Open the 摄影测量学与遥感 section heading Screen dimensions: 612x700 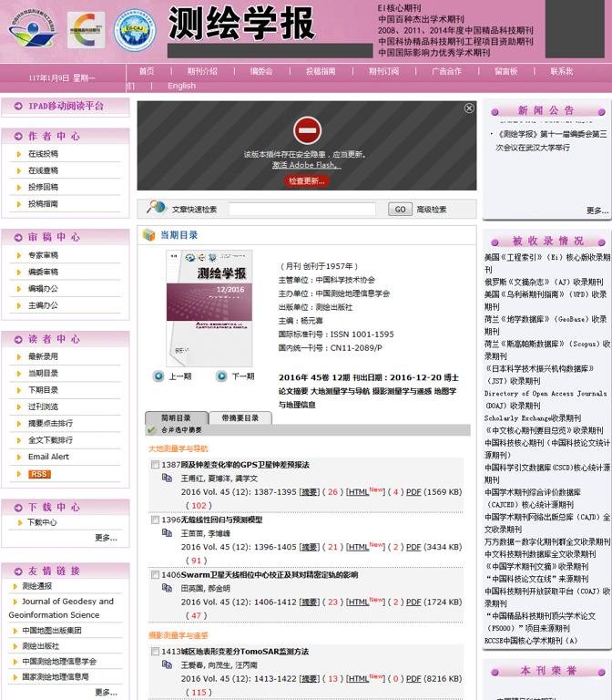coord(178,635)
